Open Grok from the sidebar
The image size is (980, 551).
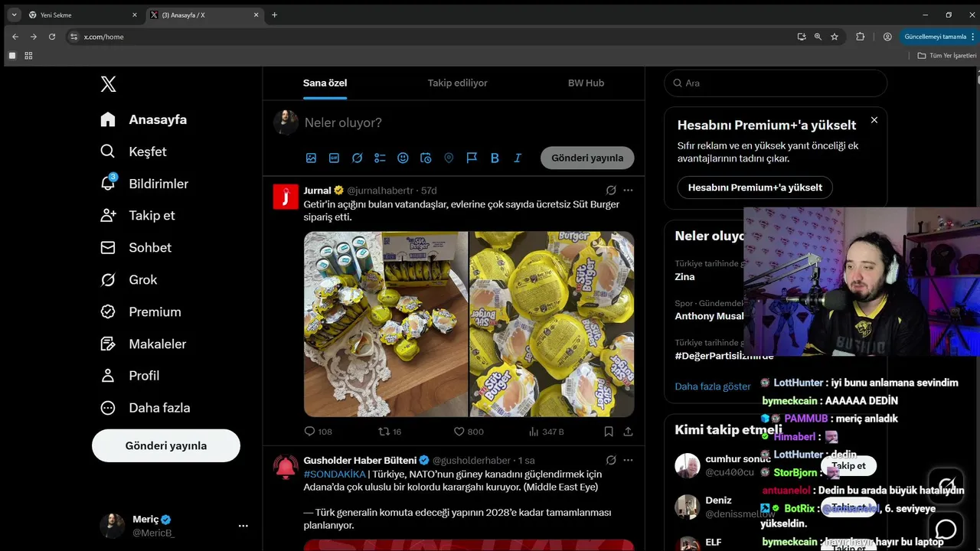coord(129,279)
